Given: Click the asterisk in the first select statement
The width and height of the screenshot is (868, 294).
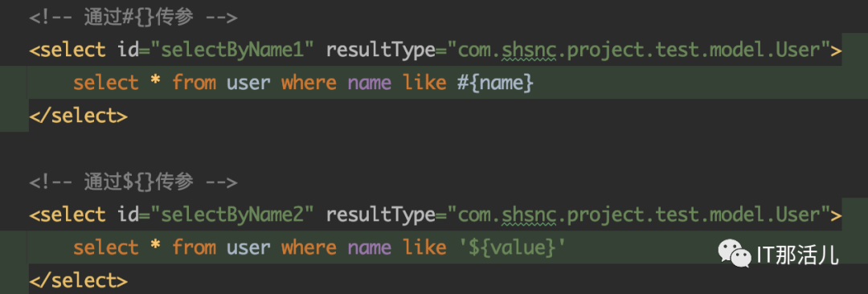Looking at the screenshot, I should pos(156,83).
